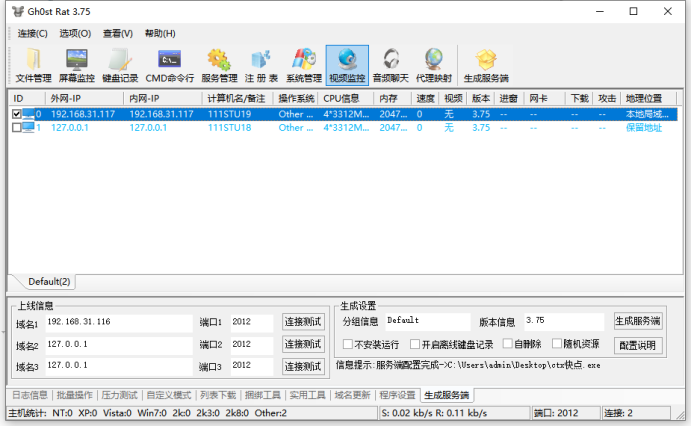Open the 注册表 registry tool
This screenshot has height=427, width=692.
261,66
